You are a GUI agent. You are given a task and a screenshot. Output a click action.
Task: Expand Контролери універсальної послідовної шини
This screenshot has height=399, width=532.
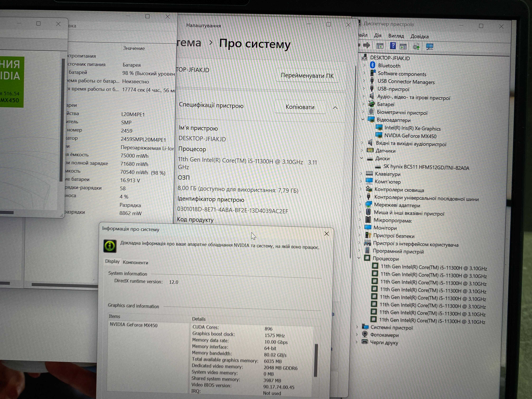pos(360,197)
